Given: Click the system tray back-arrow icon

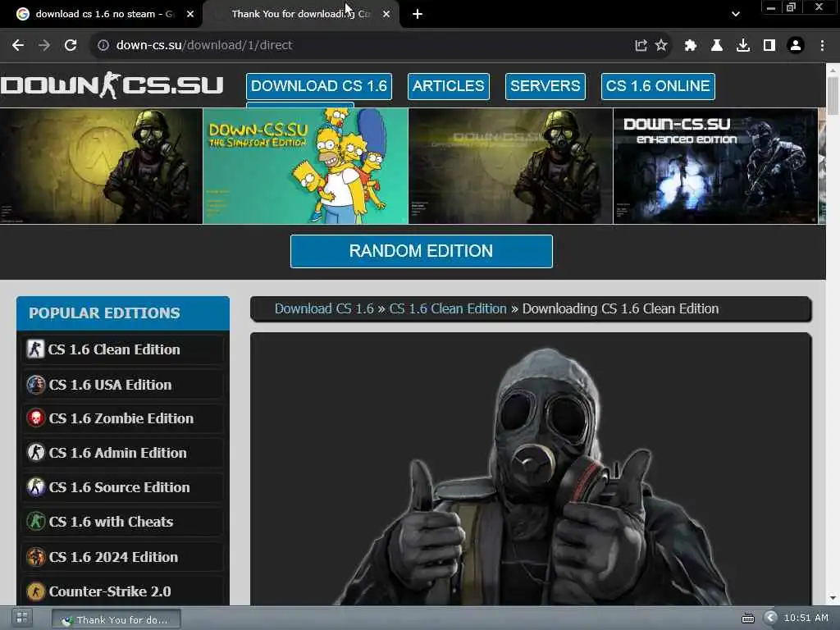Looking at the screenshot, I should click(770, 618).
